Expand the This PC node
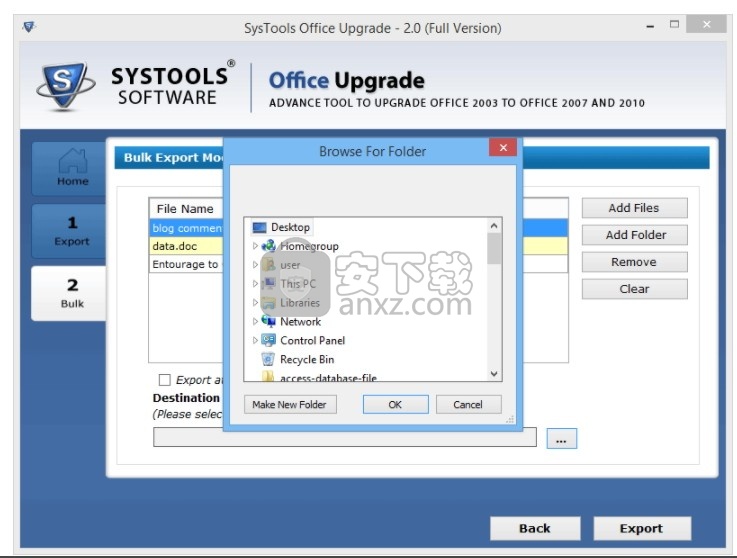Image resolution: width=737 pixels, height=558 pixels. 255,283
